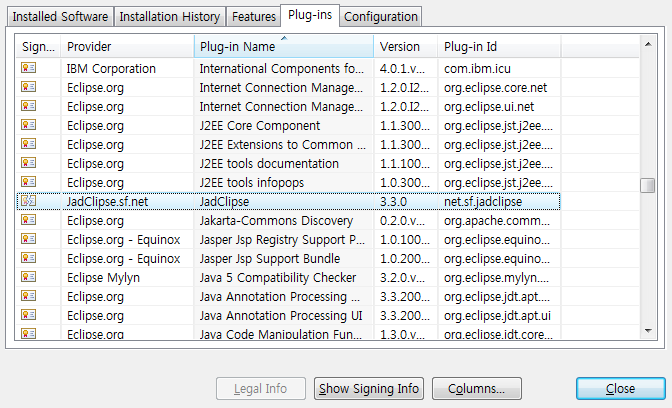Click the Legal Info button

click(261, 389)
